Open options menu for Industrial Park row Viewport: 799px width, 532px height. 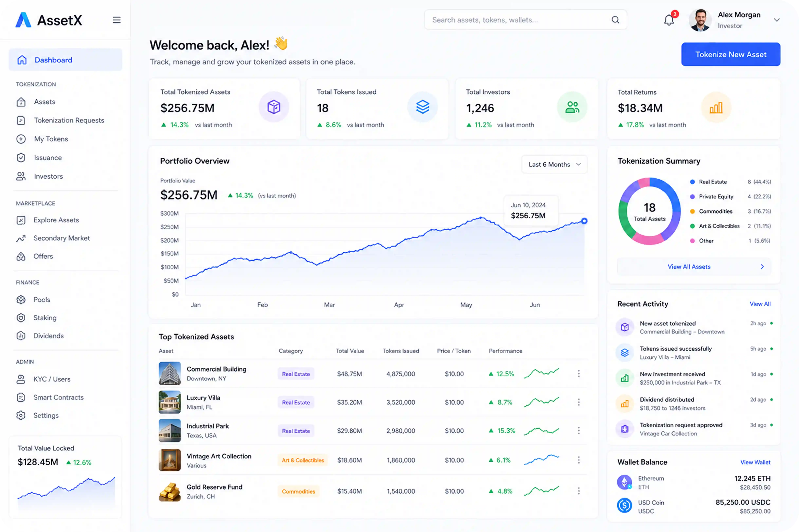[579, 431]
